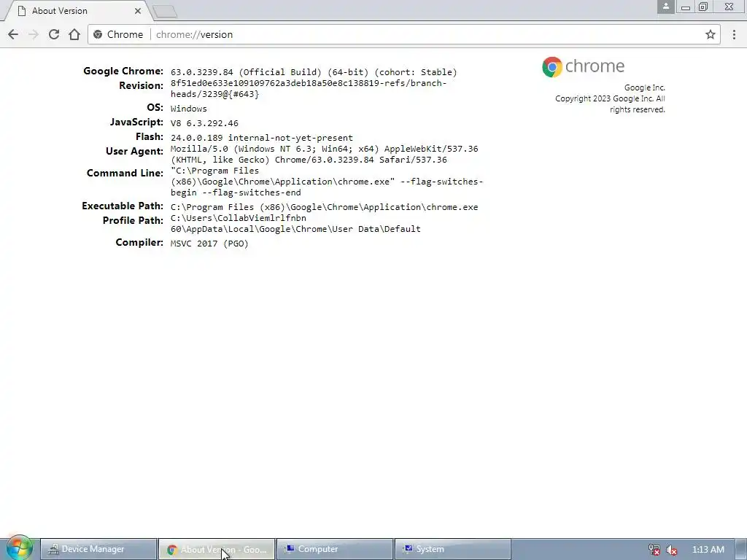Bookmark this page with the star icon

pyautogui.click(x=711, y=34)
